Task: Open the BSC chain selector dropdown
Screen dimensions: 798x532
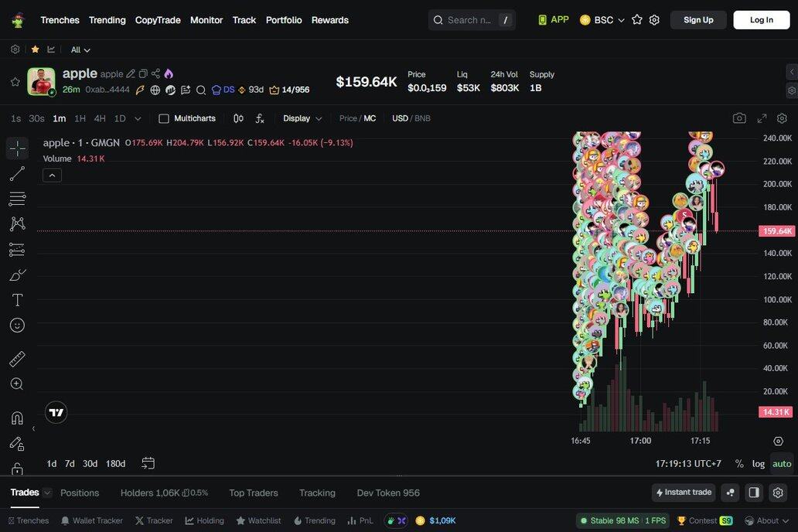Action: click(x=602, y=20)
